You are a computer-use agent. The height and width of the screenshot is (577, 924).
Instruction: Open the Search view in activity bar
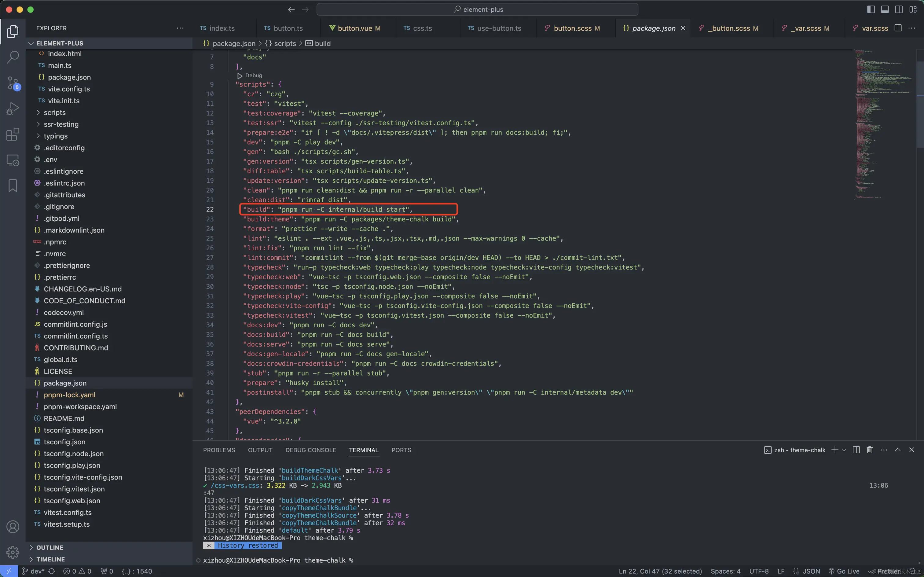click(x=13, y=57)
